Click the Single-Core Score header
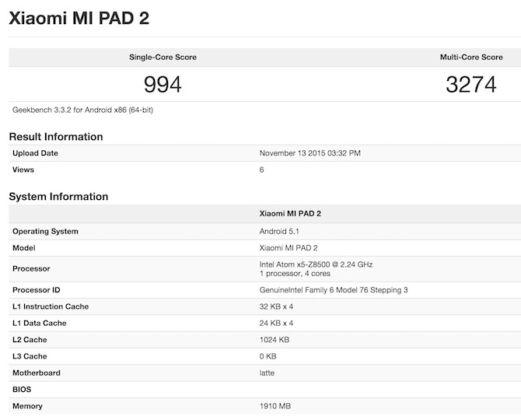 [x=163, y=58]
